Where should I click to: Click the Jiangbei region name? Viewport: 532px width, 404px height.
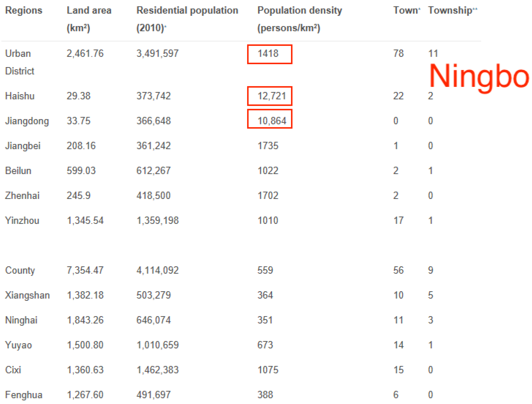click(x=23, y=146)
